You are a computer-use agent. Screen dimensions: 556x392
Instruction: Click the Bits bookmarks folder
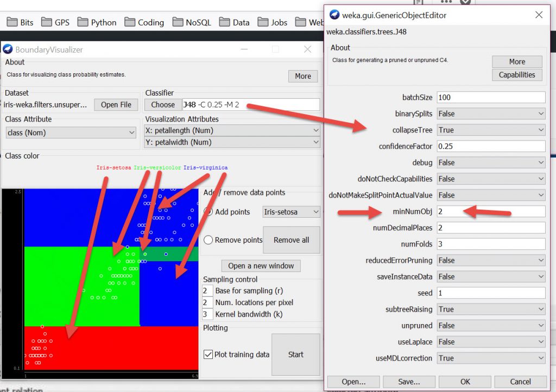[x=20, y=22]
